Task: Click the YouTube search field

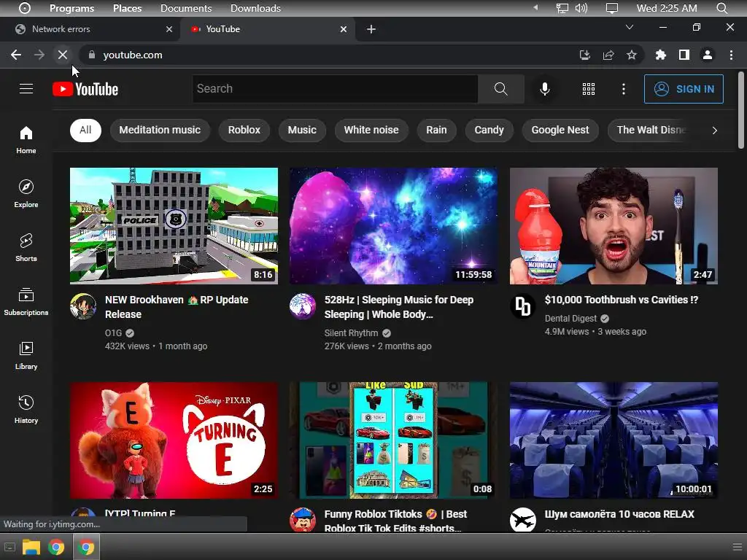Action: coord(335,88)
